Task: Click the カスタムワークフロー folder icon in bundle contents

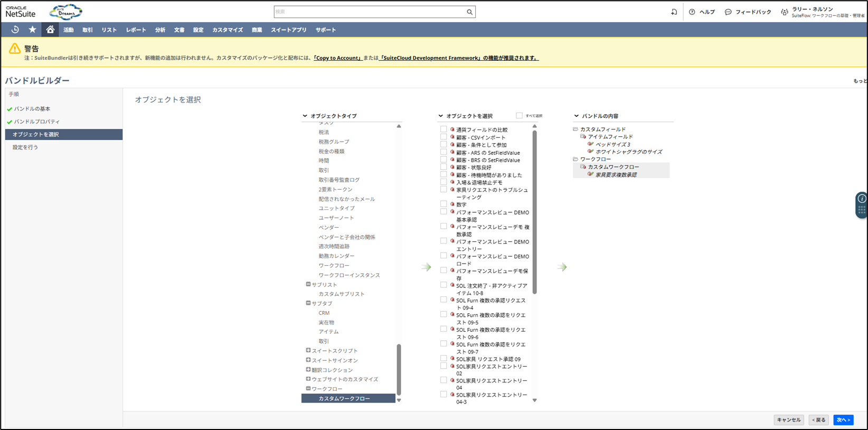Action: pos(583,166)
